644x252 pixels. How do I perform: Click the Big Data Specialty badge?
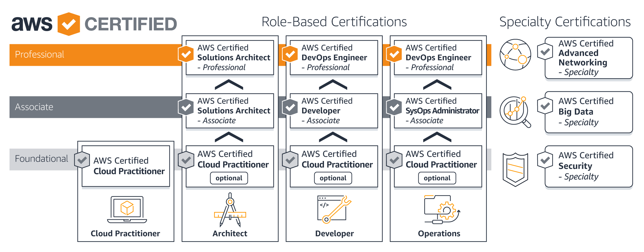pos(545,106)
